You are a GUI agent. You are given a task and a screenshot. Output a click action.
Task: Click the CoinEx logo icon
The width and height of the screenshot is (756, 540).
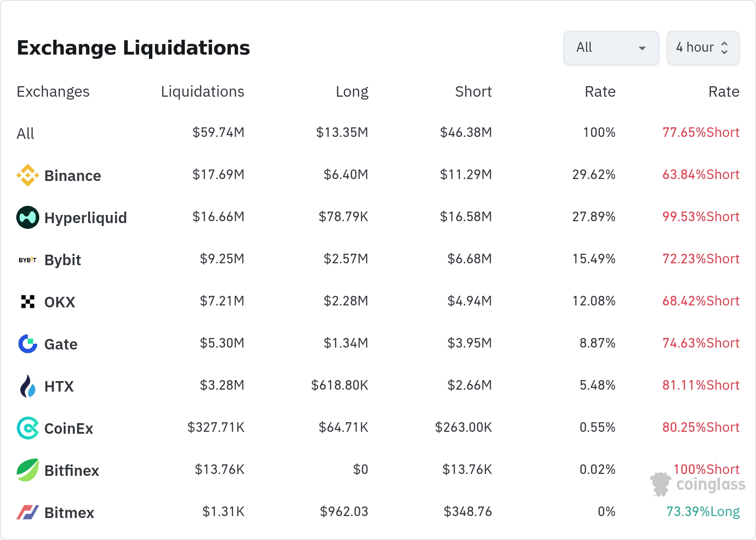(28, 428)
